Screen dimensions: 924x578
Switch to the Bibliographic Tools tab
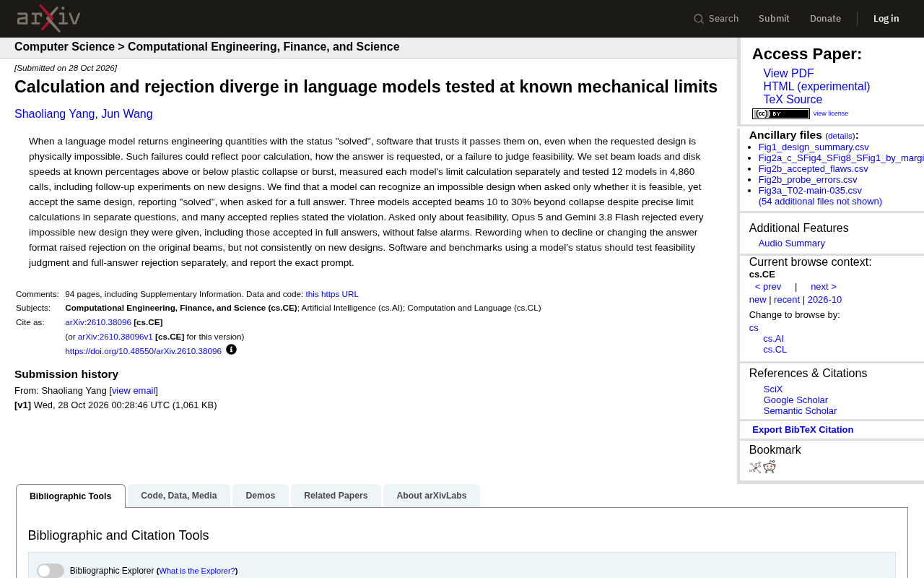71,496
